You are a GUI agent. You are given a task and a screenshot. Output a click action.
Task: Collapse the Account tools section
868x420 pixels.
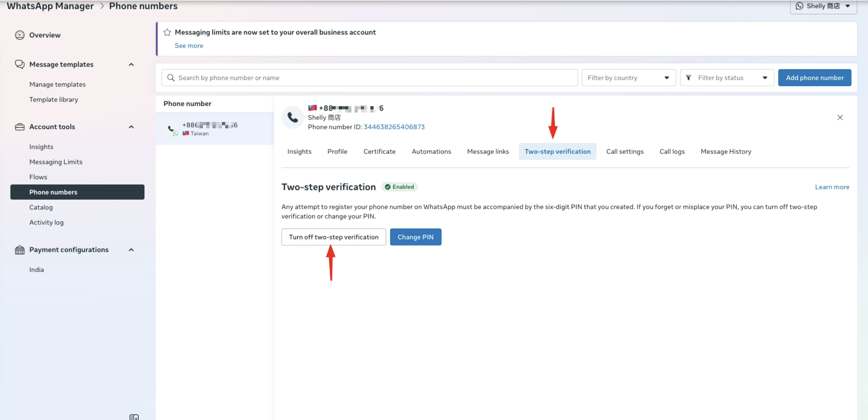131,127
